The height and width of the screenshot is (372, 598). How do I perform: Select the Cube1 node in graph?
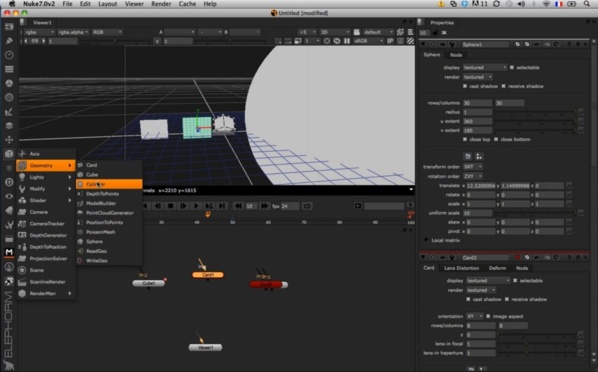[148, 283]
